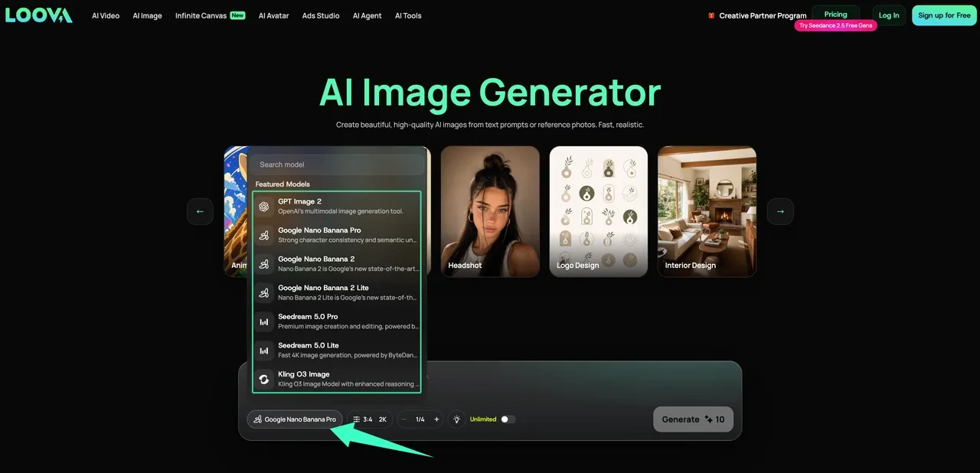The image size is (980, 473).
Task: Click the previous carousel arrow
Action: pyautogui.click(x=200, y=211)
